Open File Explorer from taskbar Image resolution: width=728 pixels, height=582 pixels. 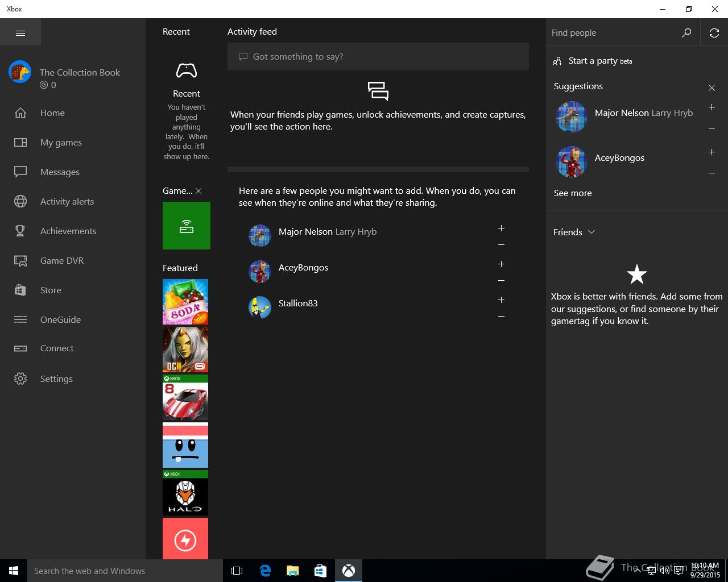click(x=293, y=571)
